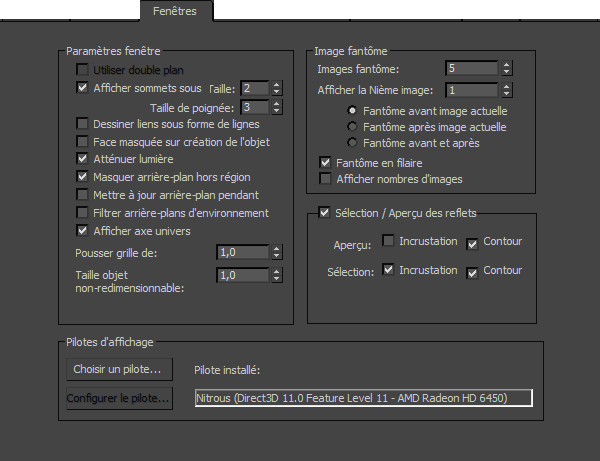
Task: Enable Face masquée sur création de l'objet
Action: point(82,142)
